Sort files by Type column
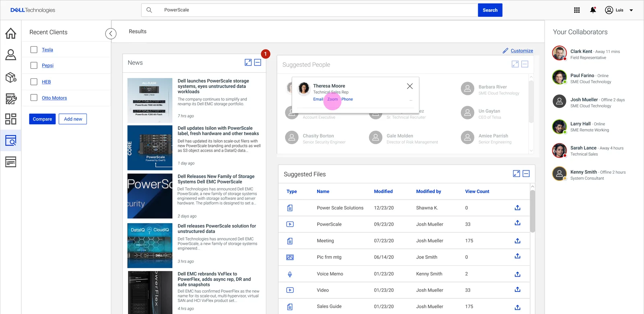 292,191
